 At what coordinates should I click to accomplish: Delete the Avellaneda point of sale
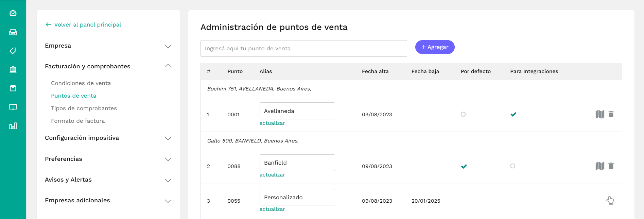point(611,114)
